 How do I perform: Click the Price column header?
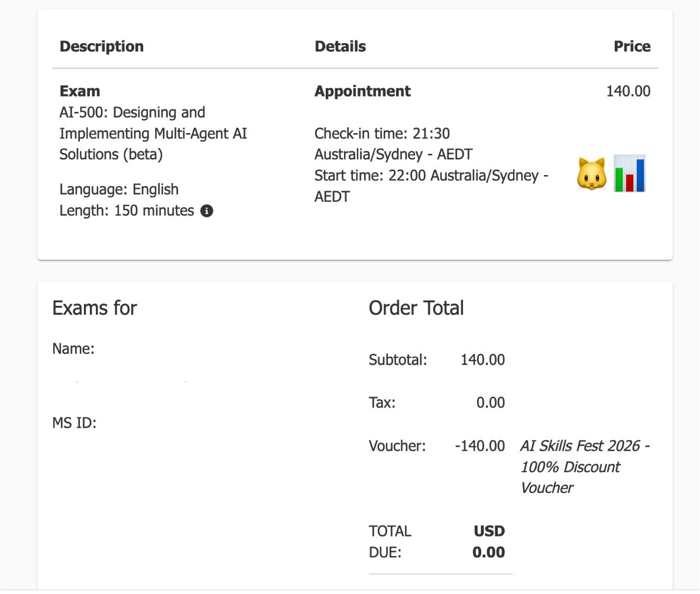click(x=631, y=47)
